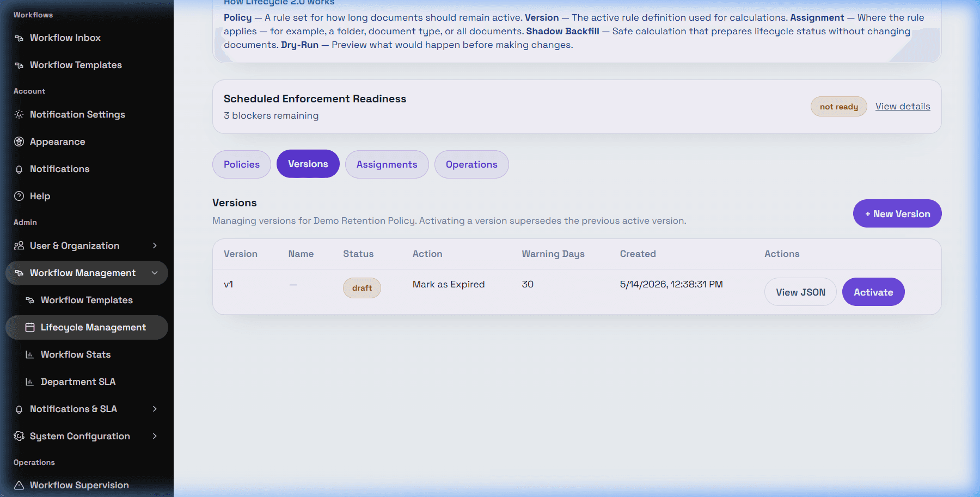Image resolution: width=980 pixels, height=497 pixels.
Task: Switch to the Policies tab
Action: [242, 164]
